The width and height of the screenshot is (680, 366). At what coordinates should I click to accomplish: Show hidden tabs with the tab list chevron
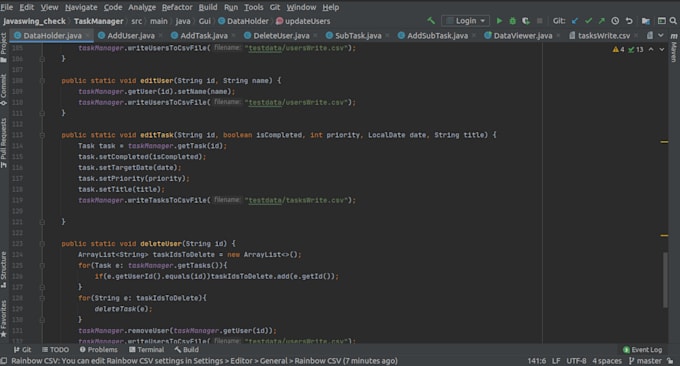(660, 36)
